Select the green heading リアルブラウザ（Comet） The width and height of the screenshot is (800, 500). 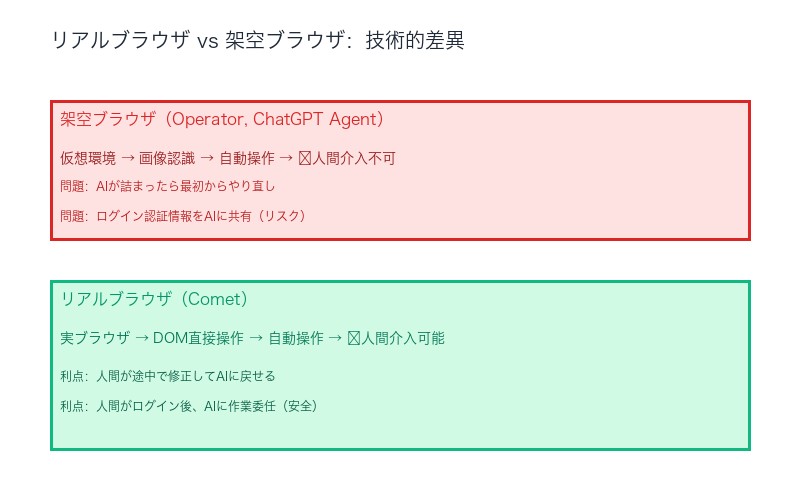(154, 300)
